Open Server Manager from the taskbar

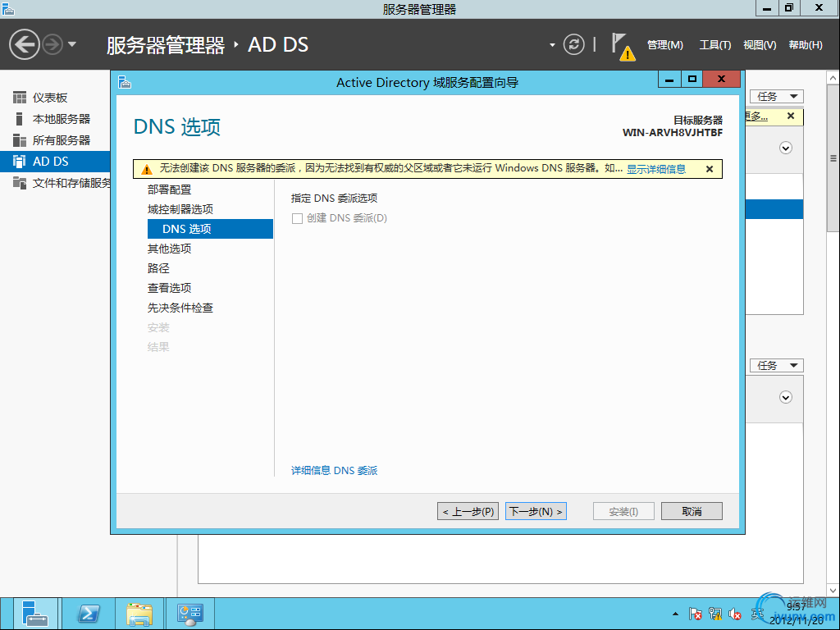click(35, 614)
